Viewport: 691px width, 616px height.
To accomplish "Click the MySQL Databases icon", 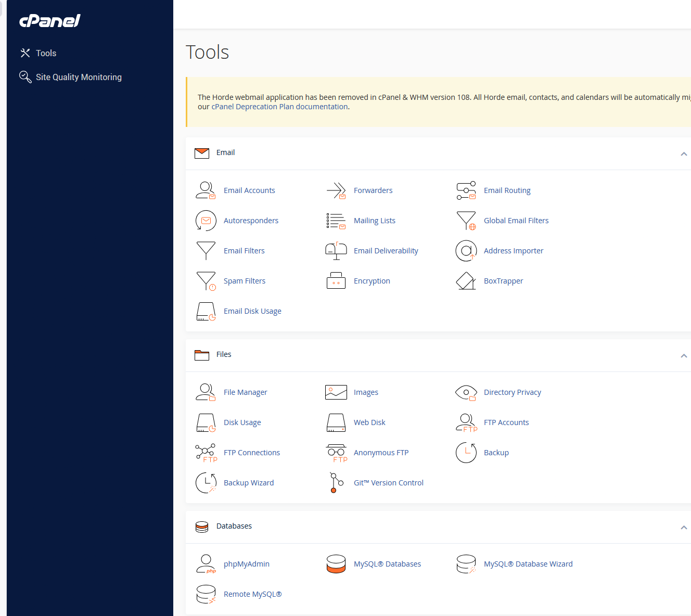I will pos(336,564).
